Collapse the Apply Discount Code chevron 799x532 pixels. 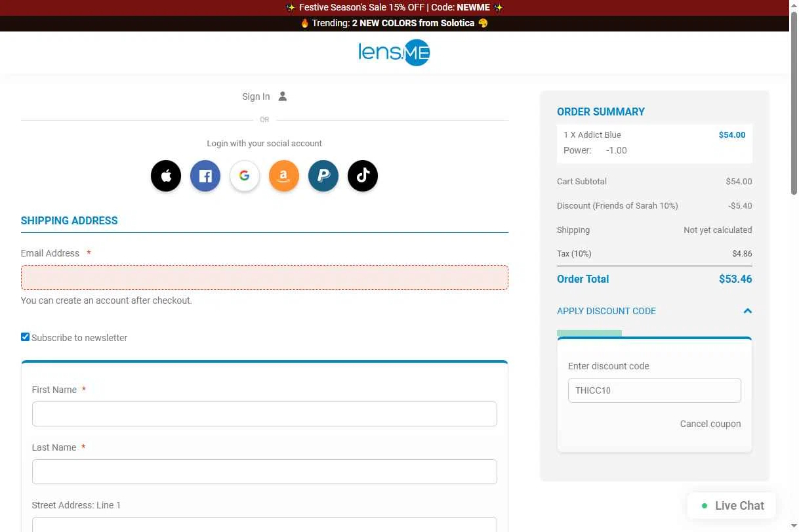click(x=747, y=311)
